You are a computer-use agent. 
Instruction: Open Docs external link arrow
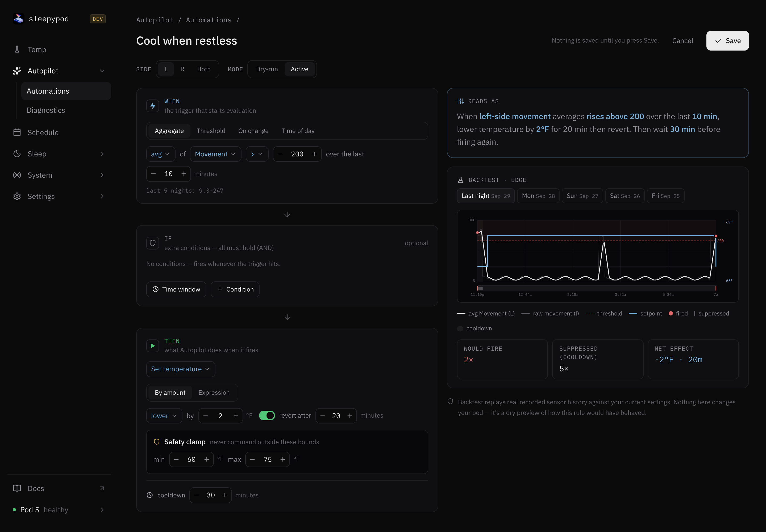(x=102, y=488)
